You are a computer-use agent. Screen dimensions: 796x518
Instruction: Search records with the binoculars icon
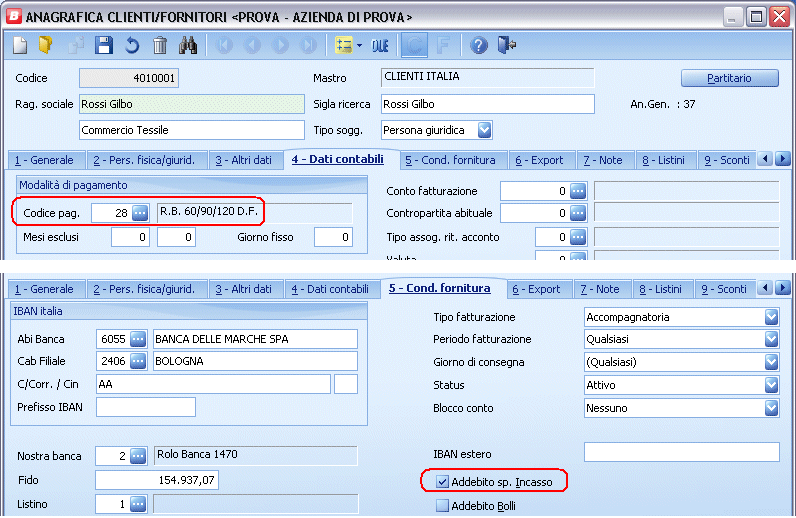click(188, 45)
